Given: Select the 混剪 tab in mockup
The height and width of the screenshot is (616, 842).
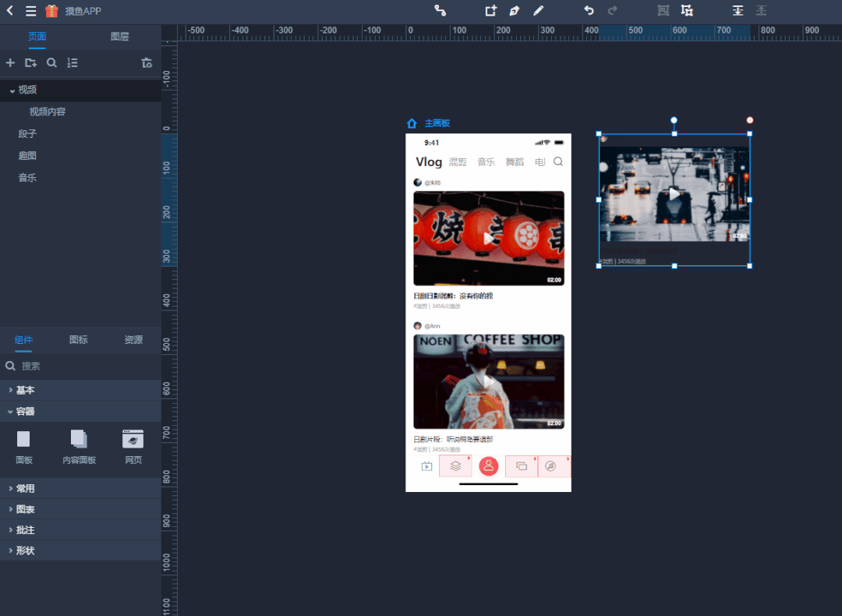Looking at the screenshot, I should coord(458,162).
